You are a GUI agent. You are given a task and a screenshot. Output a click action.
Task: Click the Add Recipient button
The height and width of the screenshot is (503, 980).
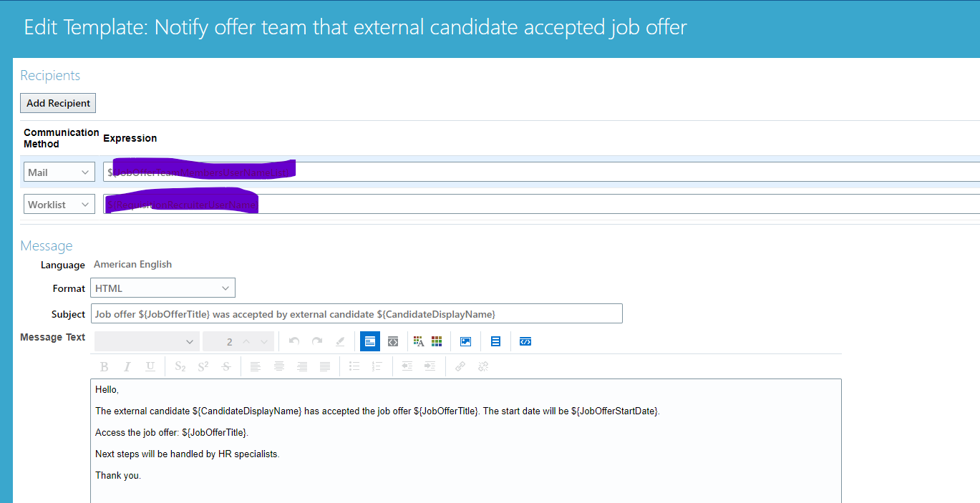click(x=57, y=102)
